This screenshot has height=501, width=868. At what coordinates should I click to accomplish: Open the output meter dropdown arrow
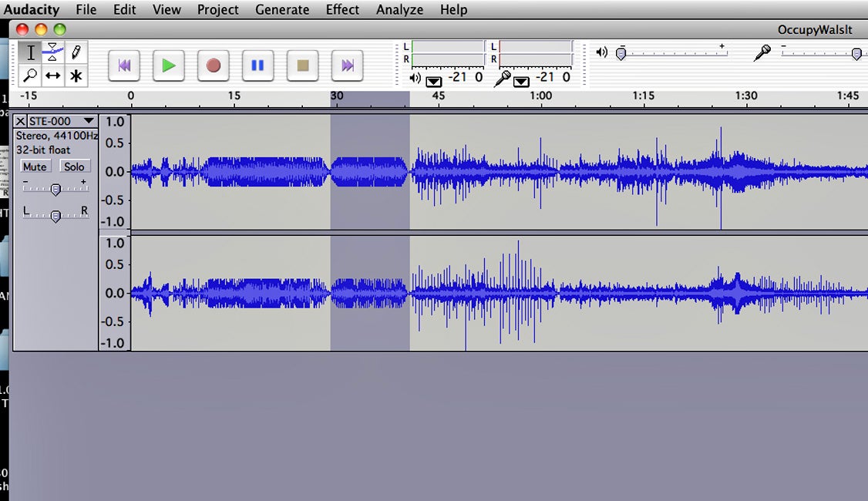coord(433,80)
